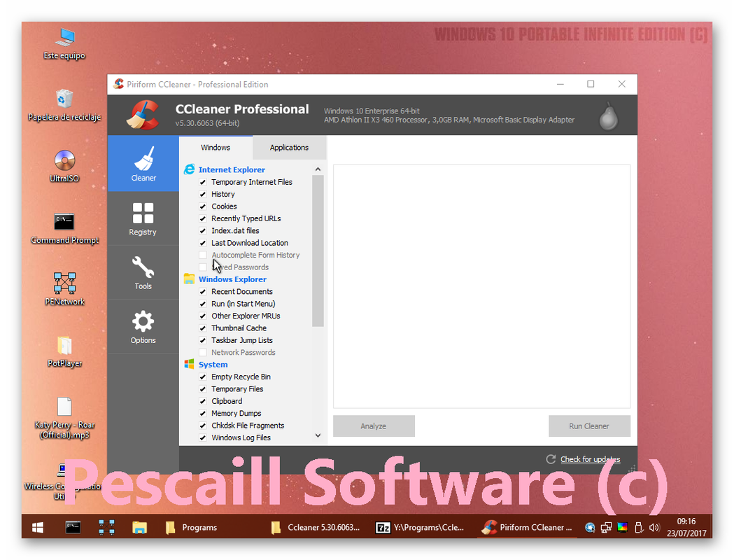Click the System section heading
The image size is (734, 560).
213,364
